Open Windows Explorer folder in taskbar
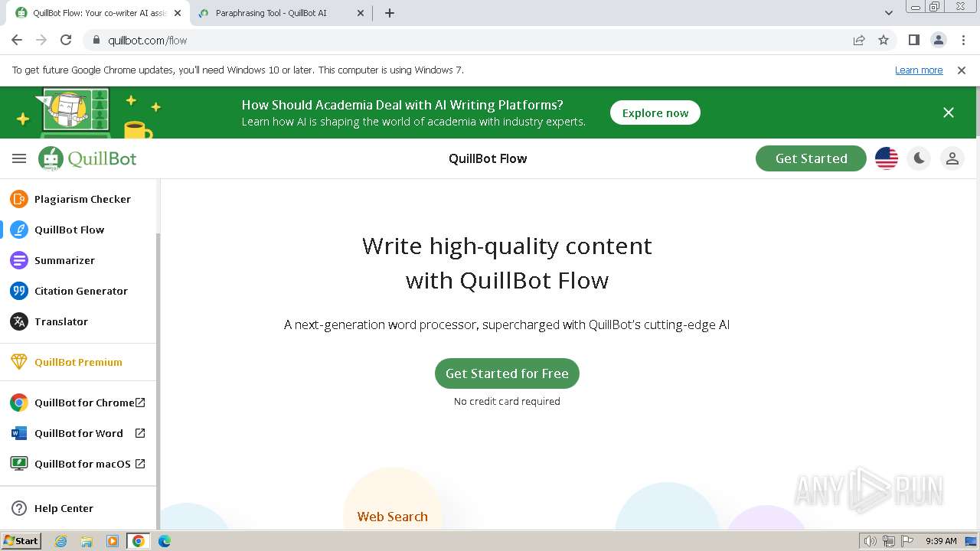The image size is (980, 551). (x=87, y=541)
